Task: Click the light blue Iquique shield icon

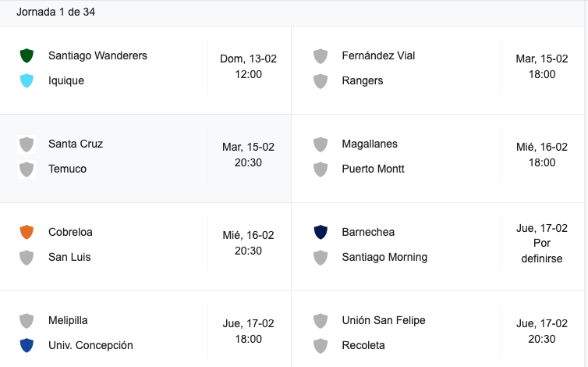Action: click(x=27, y=80)
